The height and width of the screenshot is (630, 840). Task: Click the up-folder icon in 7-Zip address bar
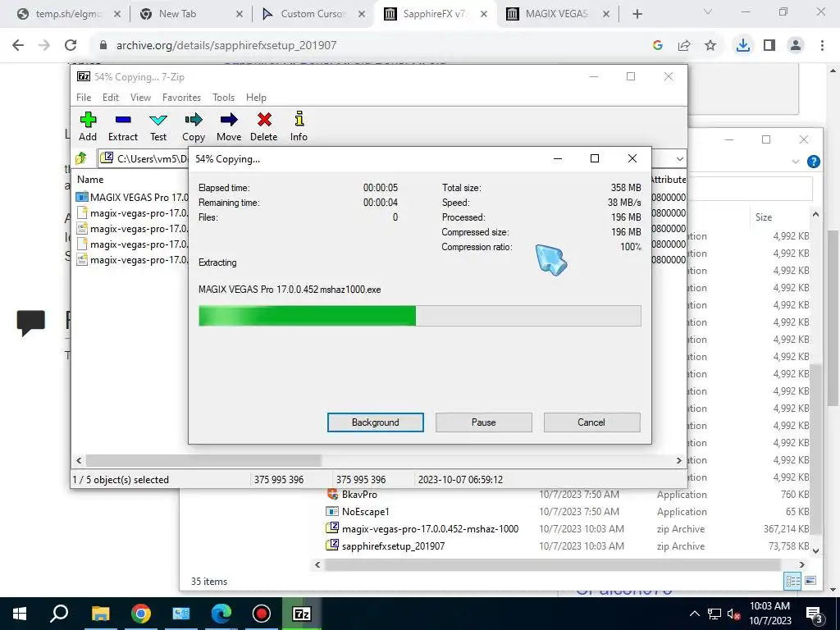point(81,158)
